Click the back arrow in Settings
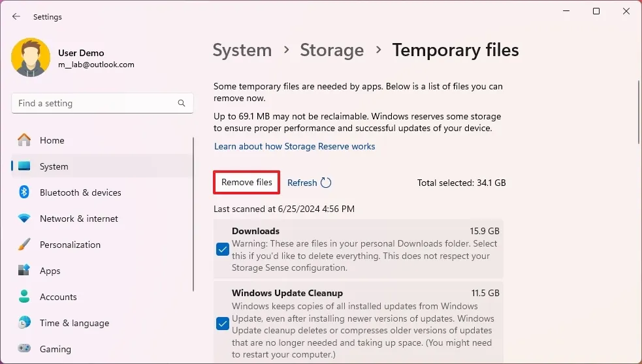The width and height of the screenshot is (642, 364). 16,16
